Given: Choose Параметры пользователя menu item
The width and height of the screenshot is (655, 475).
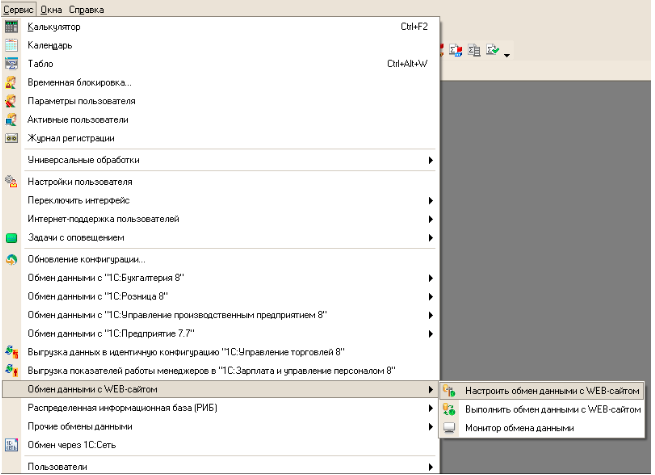Looking at the screenshot, I should (221, 101).
